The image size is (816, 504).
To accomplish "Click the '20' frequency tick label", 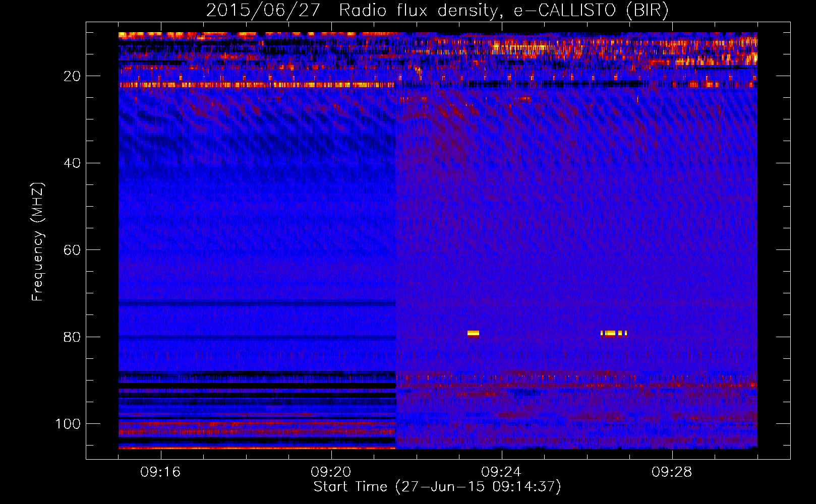I will click(72, 76).
